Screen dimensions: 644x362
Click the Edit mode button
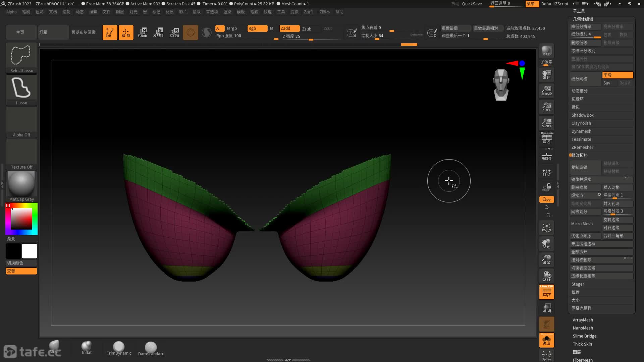tap(110, 33)
